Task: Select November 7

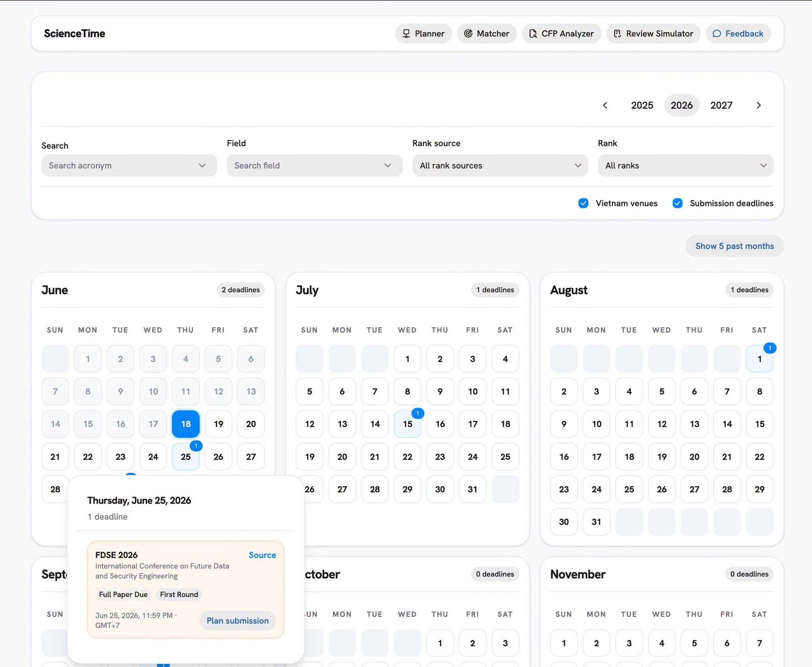Action: (x=759, y=643)
